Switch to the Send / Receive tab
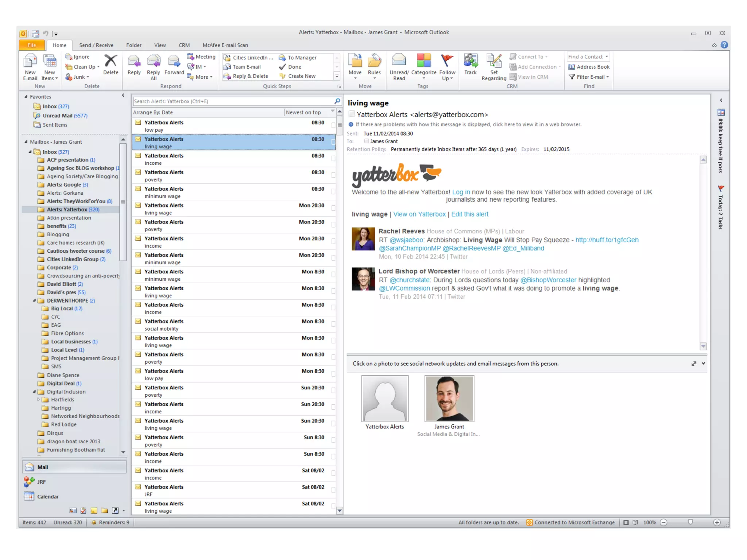Viewport: 747px width, 560px height. 96,45
